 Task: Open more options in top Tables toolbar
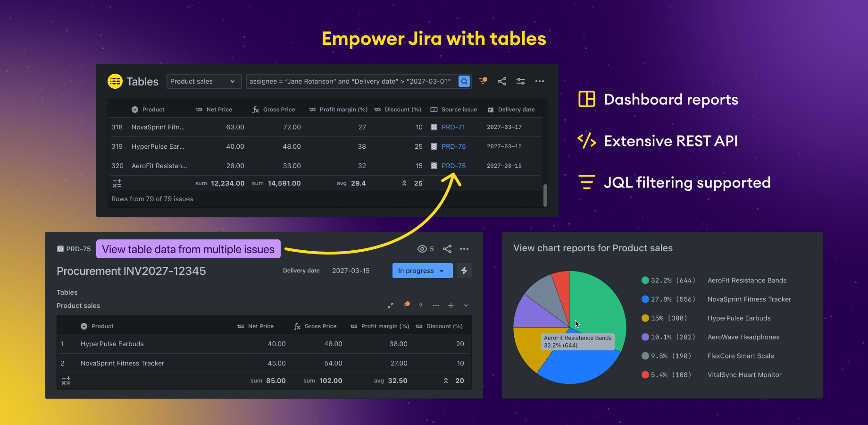click(540, 81)
